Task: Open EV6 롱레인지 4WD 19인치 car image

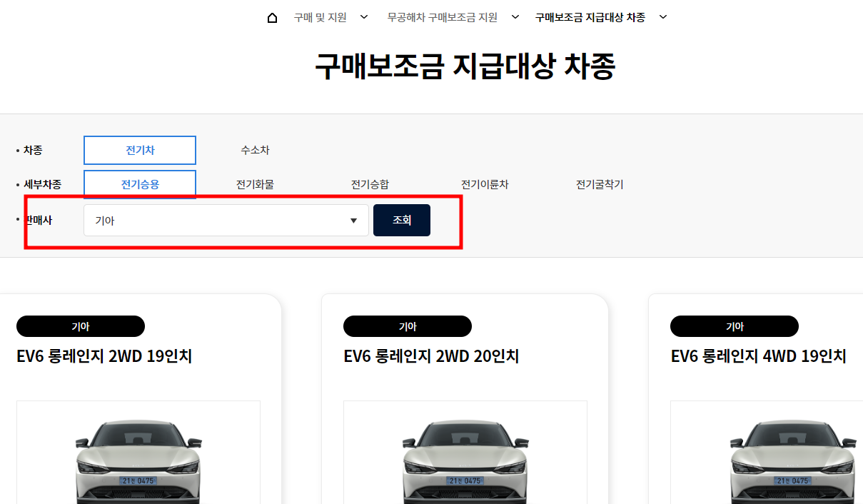Action: [767, 453]
